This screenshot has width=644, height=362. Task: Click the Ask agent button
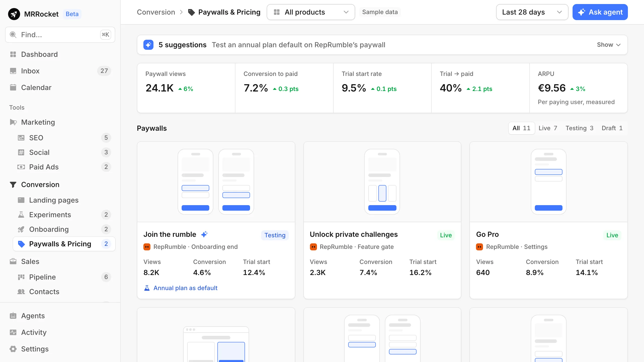[600, 12]
